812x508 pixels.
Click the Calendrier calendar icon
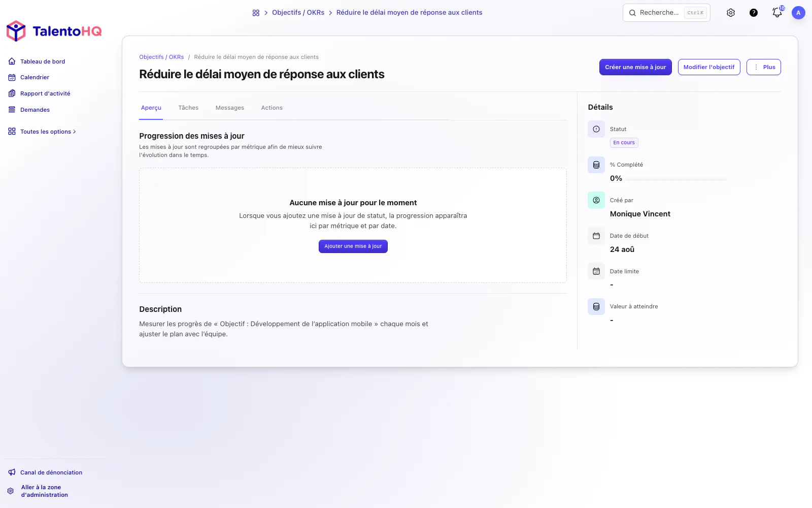(x=12, y=77)
